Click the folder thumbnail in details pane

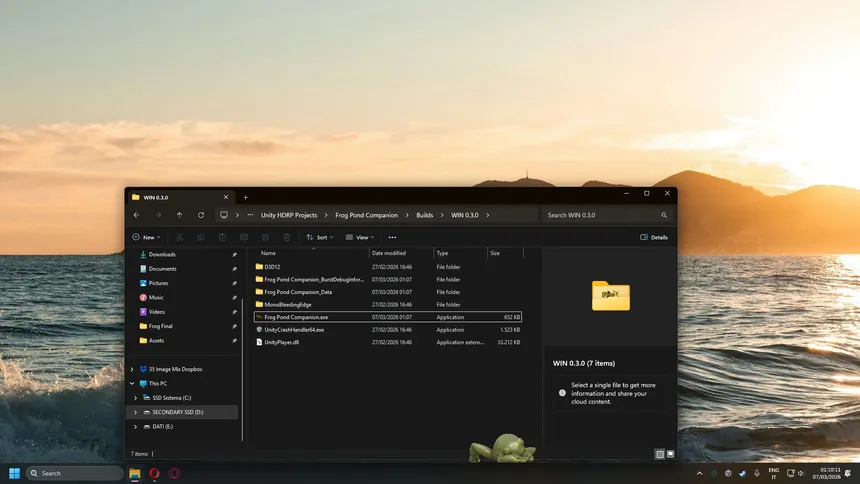tap(610, 296)
